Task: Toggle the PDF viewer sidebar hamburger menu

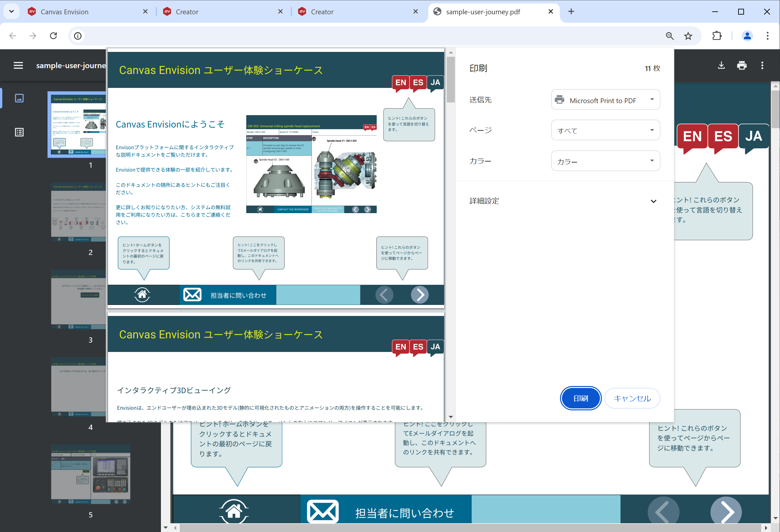Action: point(18,66)
